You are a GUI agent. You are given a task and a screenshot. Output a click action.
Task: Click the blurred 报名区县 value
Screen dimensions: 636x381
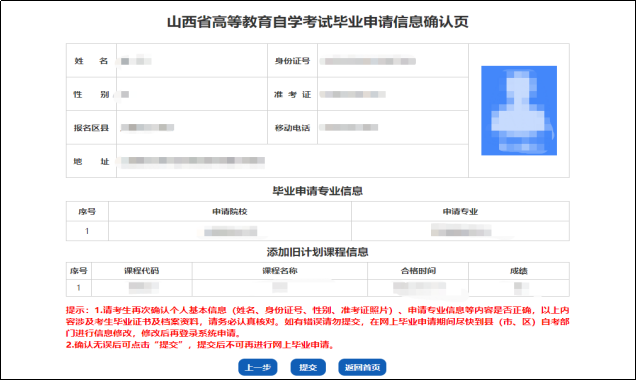(x=147, y=127)
